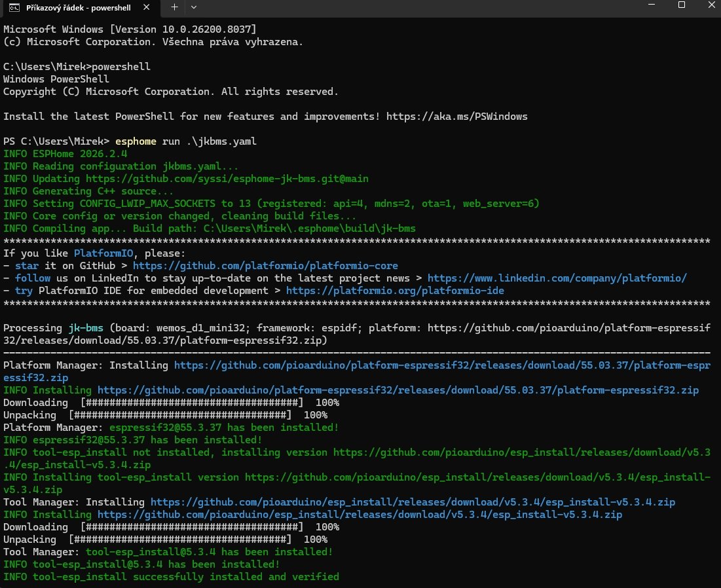The height and width of the screenshot is (588, 721).
Task: Open a new terminal tab with plus button
Action: click(174, 7)
